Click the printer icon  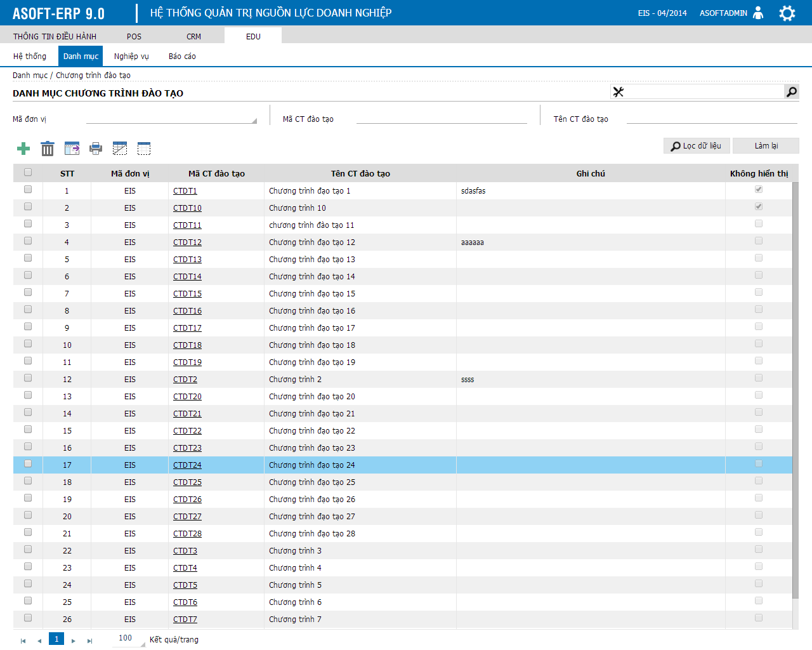point(96,149)
